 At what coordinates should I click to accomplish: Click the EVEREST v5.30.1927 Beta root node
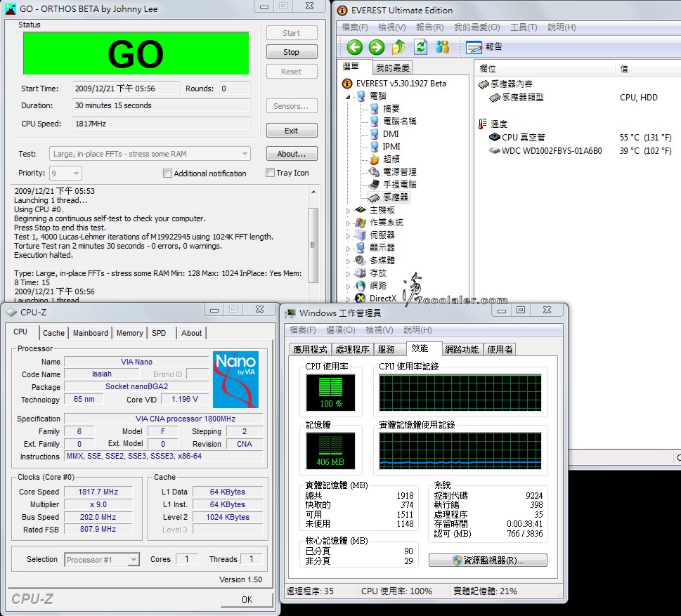coord(401,84)
